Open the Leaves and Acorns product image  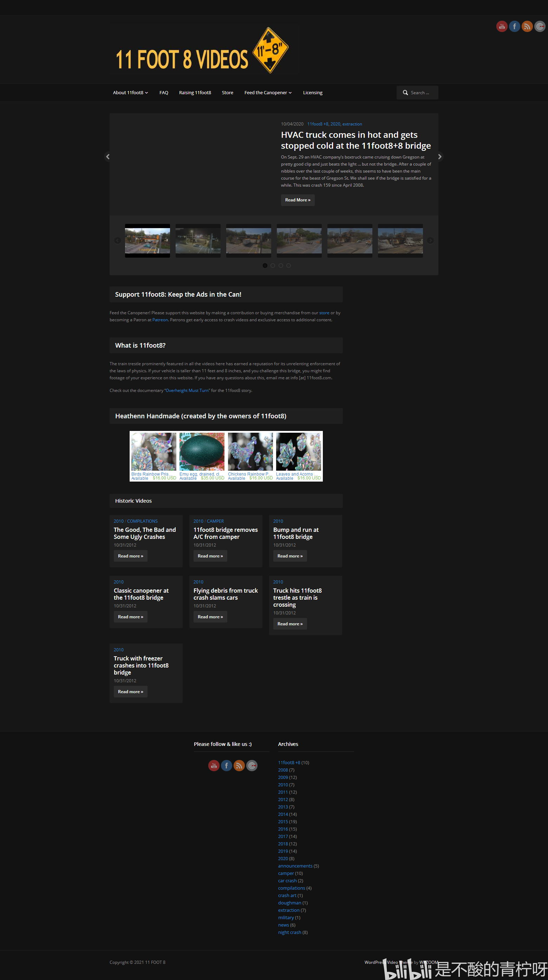[x=299, y=452]
